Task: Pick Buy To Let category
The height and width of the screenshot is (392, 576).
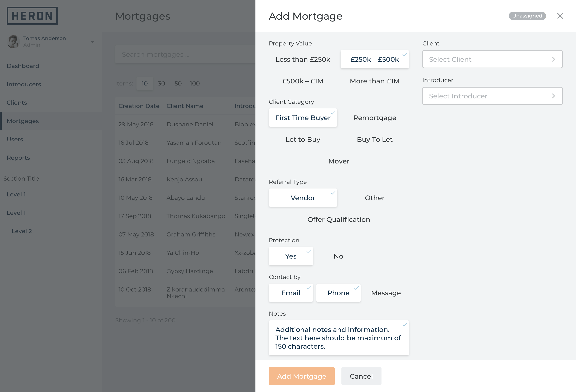Action: point(374,139)
